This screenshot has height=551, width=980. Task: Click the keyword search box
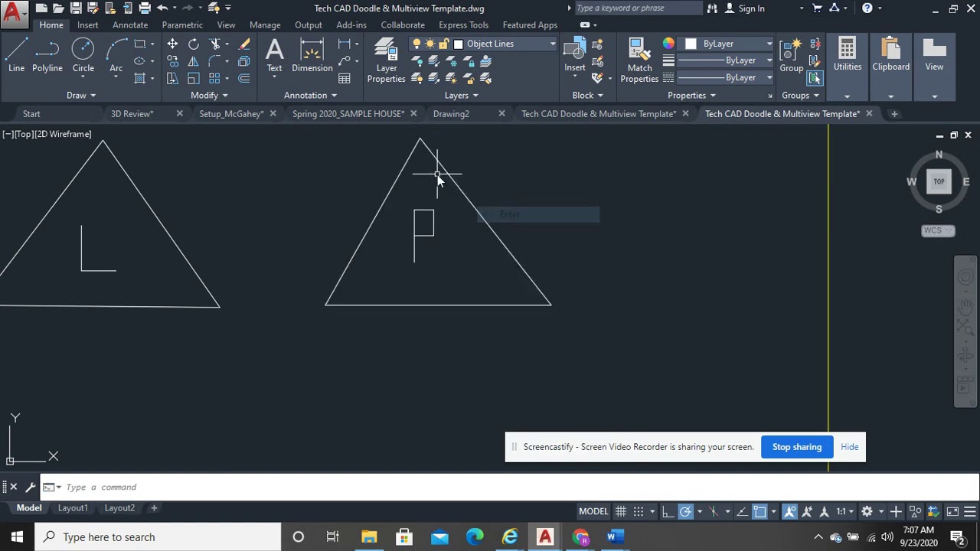637,8
